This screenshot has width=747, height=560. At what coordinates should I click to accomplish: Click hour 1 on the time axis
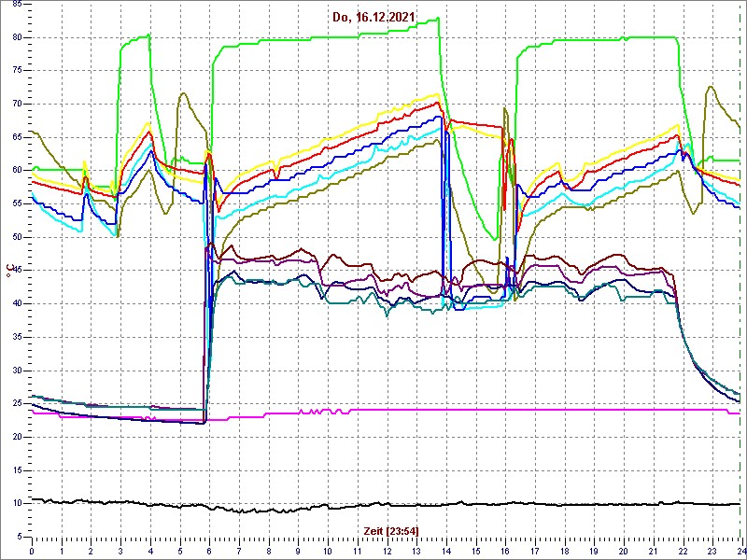click(62, 552)
